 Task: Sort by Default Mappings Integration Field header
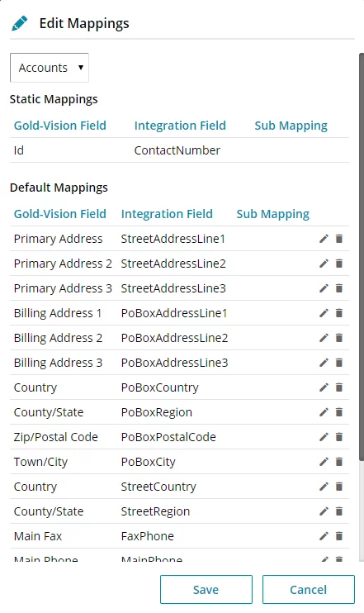[x=167, y=214]
